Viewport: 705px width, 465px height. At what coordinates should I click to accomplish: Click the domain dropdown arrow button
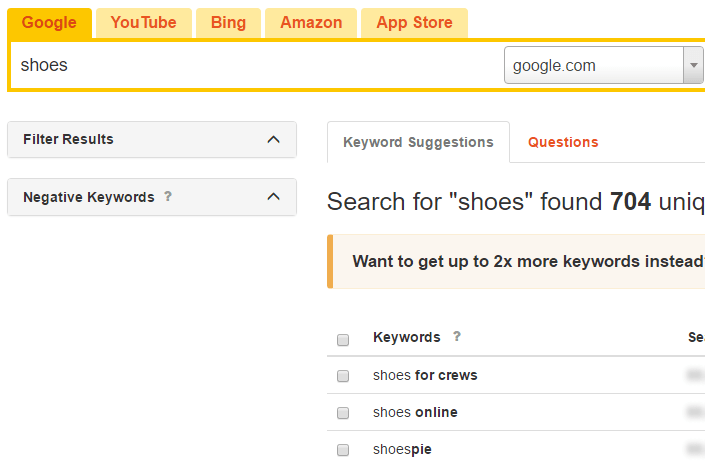pos(694,65)
